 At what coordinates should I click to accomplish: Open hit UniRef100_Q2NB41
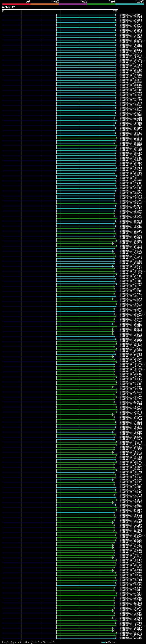point(131,203)
